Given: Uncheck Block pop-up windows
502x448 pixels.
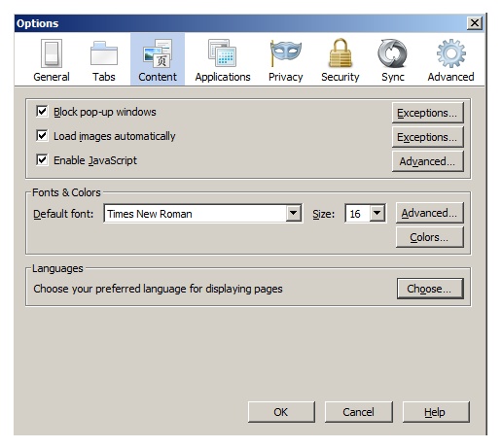Looking at the screenshot, I should (42, 112).
